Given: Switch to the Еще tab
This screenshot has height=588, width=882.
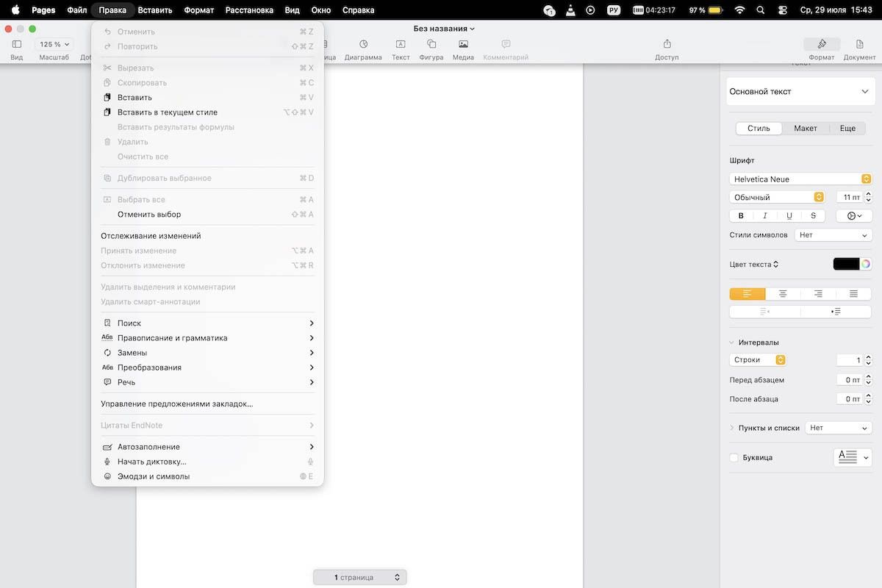Looking at the screenshot, I should [x=847, y=128].
